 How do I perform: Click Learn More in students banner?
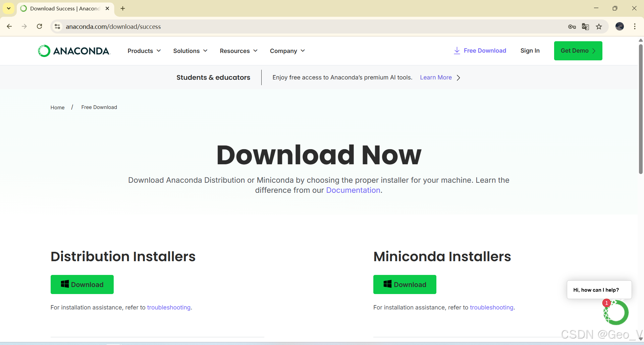coord(436,77)
